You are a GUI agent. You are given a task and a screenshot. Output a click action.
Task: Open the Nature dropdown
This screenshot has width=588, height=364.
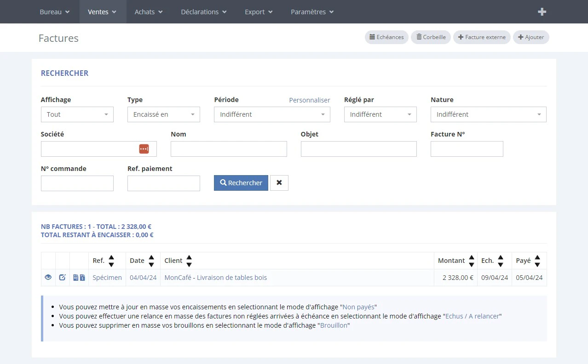pos(489,114)
